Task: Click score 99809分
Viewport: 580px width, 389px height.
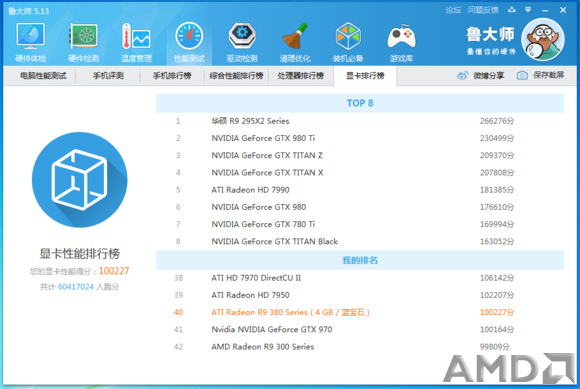Action: click(x=495, y=346)
